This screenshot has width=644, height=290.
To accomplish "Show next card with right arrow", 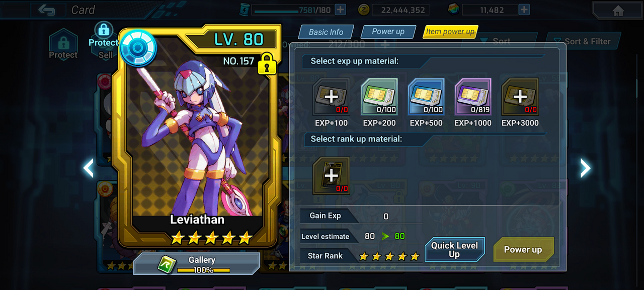I will coord(585,168).
